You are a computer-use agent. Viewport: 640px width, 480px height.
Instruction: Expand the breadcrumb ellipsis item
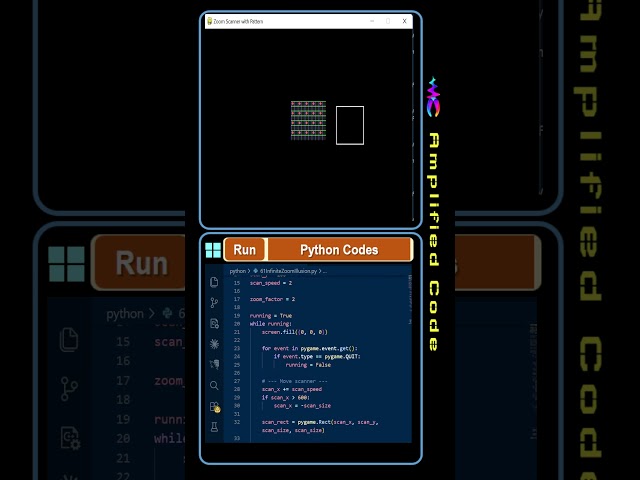(325, 271)
